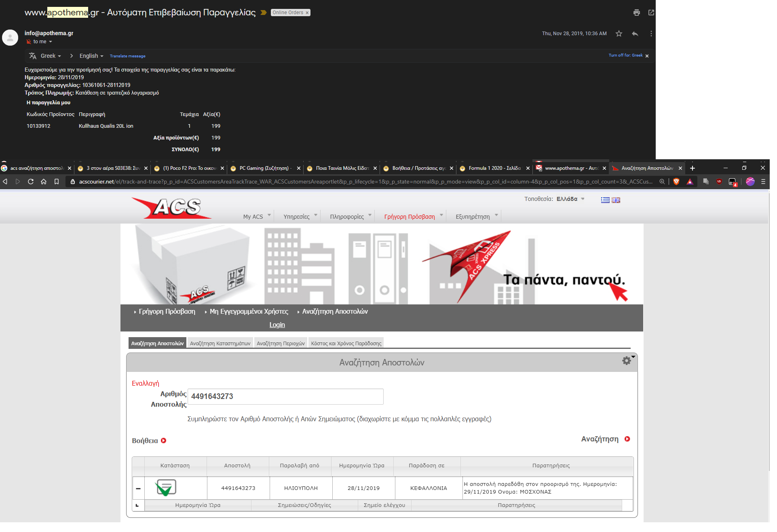Switch site language to English flag
Viewport: 777px width, 532px height.
coord(616,200)
